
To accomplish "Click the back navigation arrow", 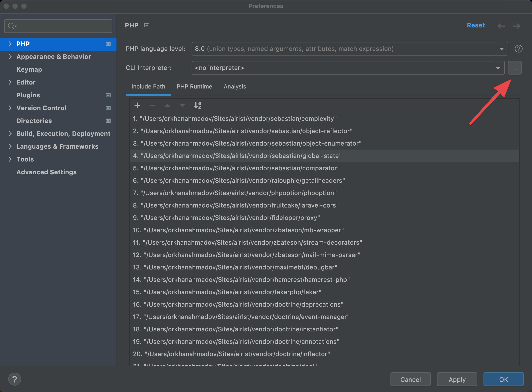I will tap(501, 26).
